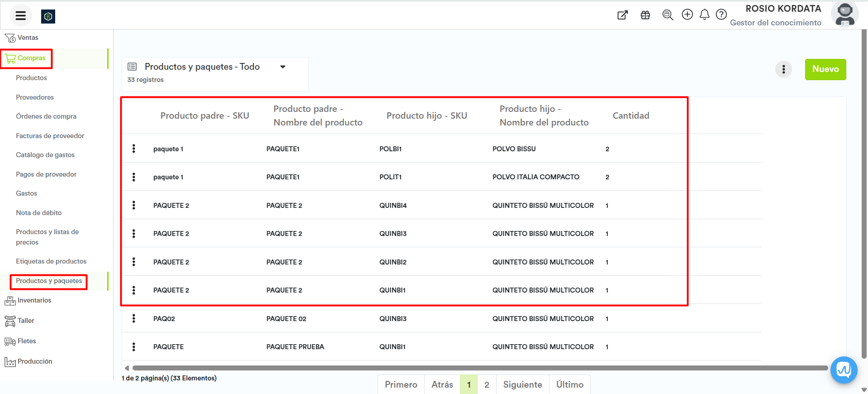Open row menu for PAQ02 row
The height and width of the screenshot is (394, 868).
(x=134, y=318)
